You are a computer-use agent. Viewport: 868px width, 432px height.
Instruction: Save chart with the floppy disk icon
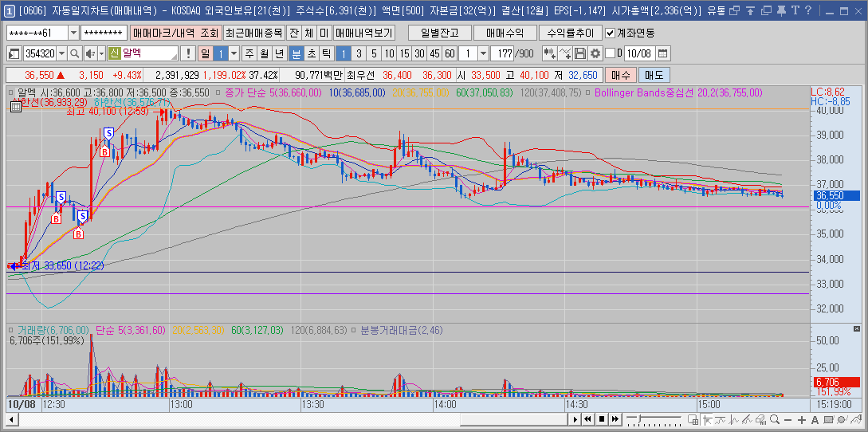click(580, 53)
